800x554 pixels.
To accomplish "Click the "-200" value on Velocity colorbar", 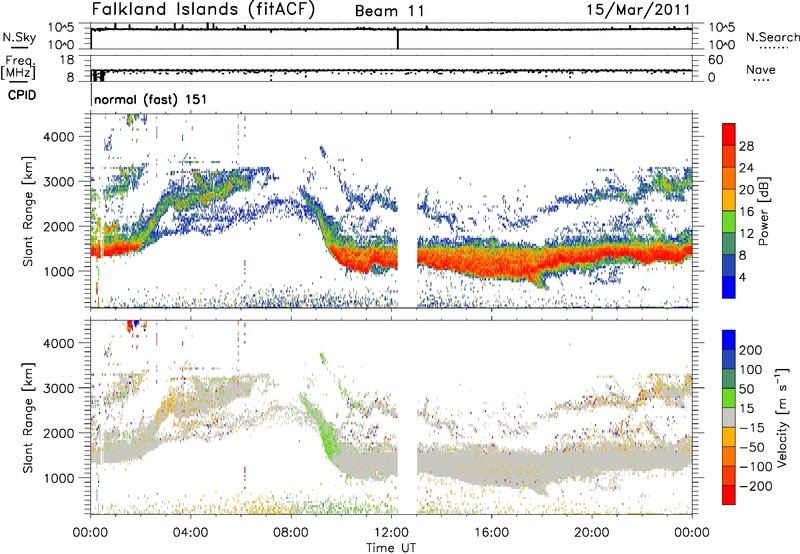I will (755, 486).
